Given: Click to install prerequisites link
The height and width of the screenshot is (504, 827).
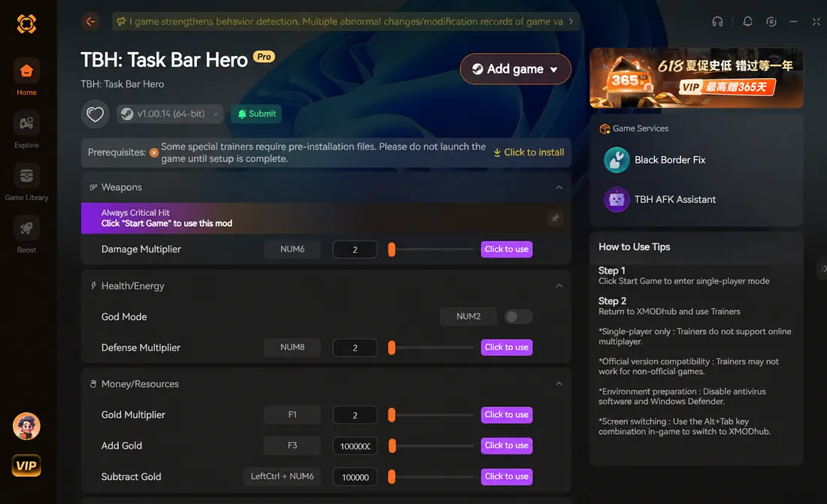Looking at the screenshot, I should tap(529, 152).
